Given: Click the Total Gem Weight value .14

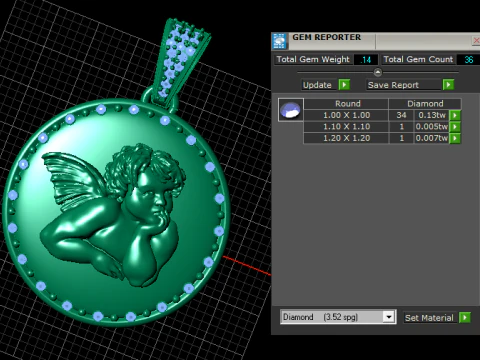Looking at the screenshot, I should 366,60.
